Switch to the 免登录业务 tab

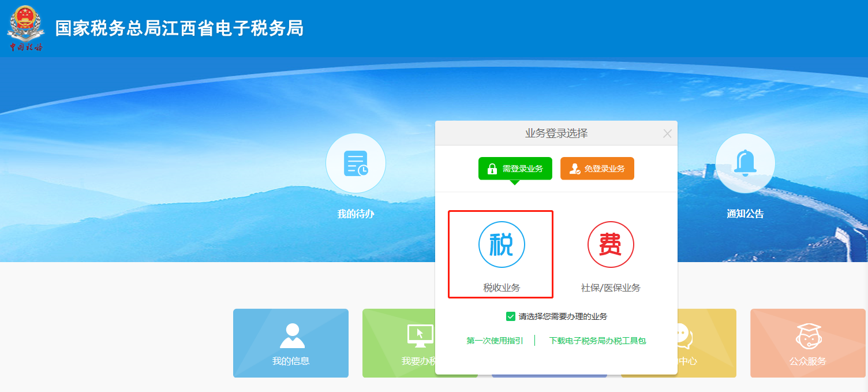[597, 169]
